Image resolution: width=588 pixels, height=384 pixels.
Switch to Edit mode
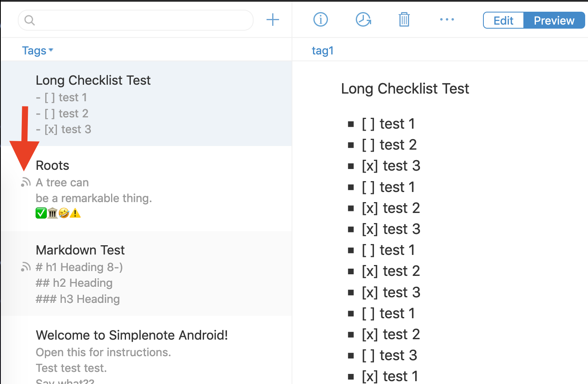(503, 20)
